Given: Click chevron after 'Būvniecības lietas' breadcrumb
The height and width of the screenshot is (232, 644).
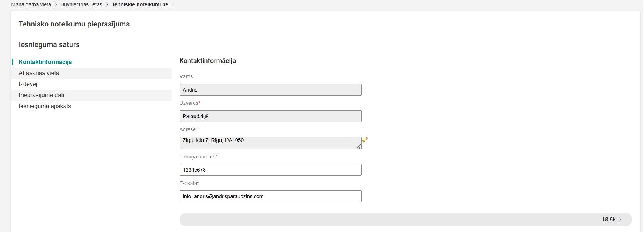Looking at the screenshot, I should click(x=107, y=4).
